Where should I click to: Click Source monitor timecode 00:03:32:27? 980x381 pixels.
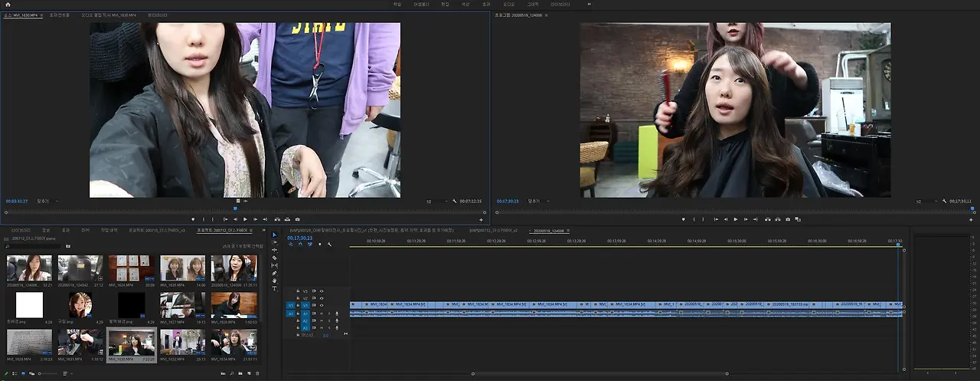point(17,201)
